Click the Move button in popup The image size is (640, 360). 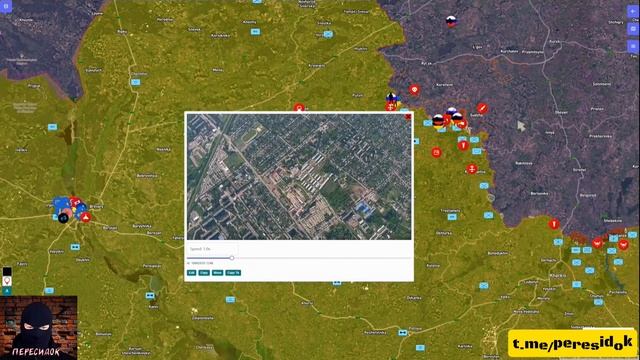coord(218,273)
